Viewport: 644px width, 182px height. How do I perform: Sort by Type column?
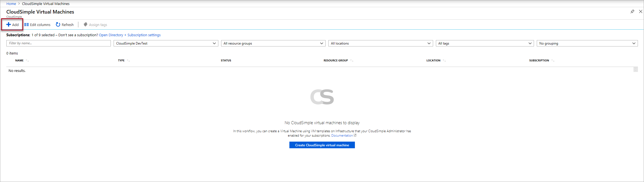(124, 60)
